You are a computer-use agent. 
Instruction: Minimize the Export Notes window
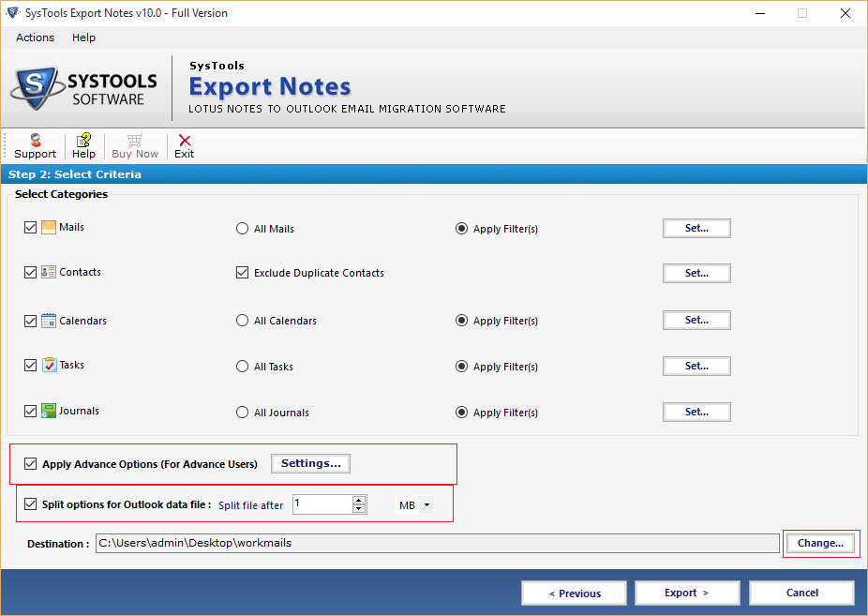[x=760, y=13]
